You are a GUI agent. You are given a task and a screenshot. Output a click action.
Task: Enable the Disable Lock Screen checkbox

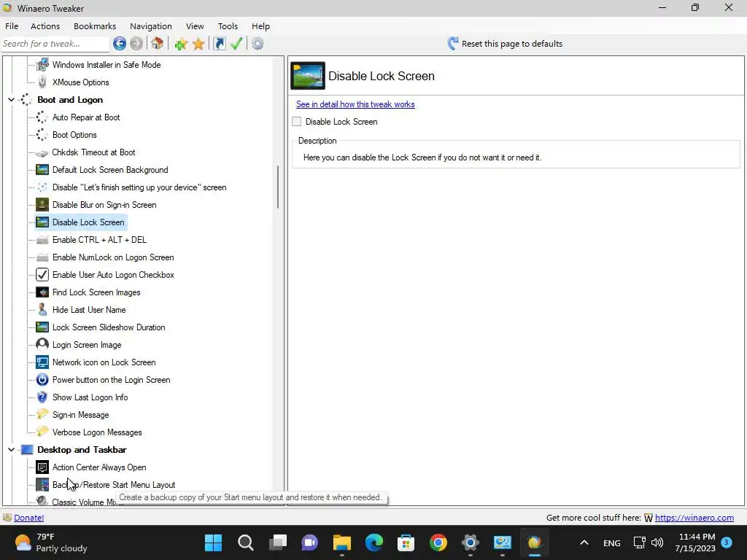297,122
